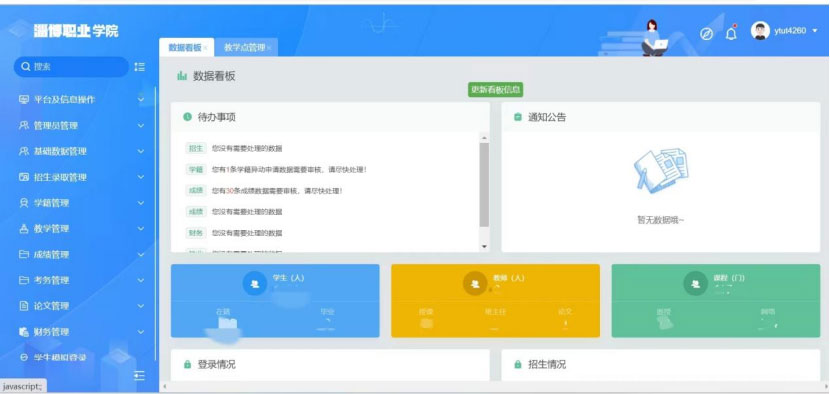
Task: Open the notification bell icon
Action: [731, 33]
